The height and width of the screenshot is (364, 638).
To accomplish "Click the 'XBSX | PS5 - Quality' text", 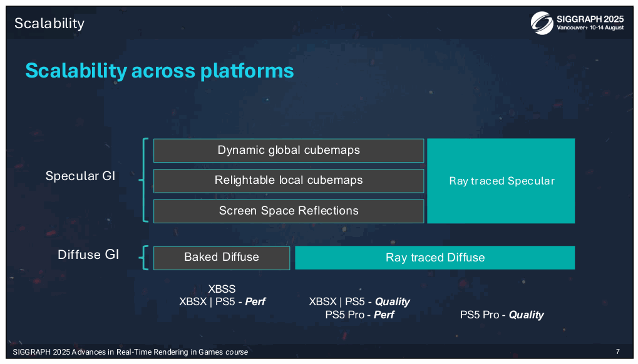I will (x=359, y=302).
